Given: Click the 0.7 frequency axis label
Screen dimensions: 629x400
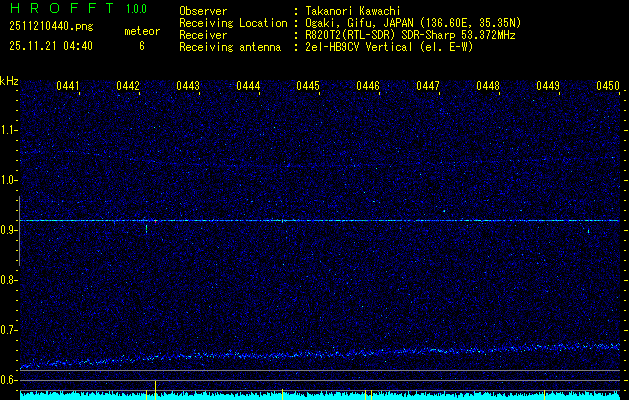Looking at the screenshot, I should 9,330.
